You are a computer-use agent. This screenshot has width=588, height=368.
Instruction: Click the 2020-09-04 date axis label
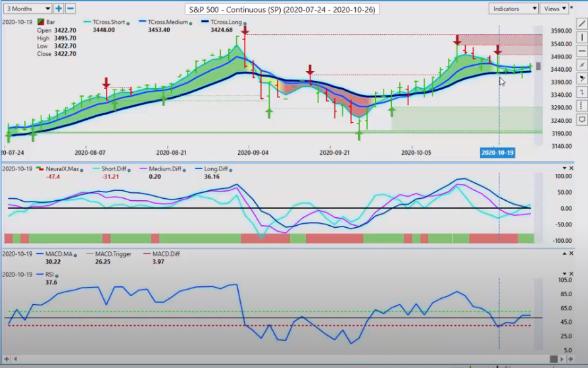pos(253,153)
